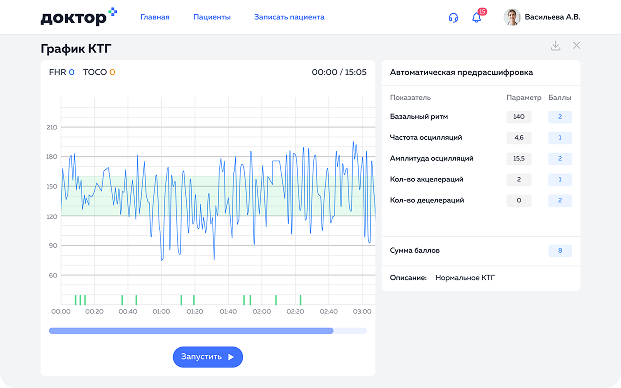
Task: Click Базальный ритм score badge
Action: (560, 117)
